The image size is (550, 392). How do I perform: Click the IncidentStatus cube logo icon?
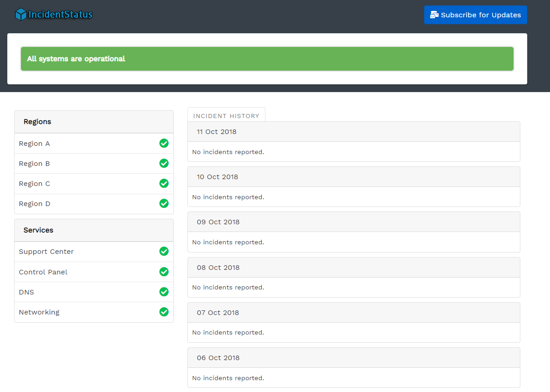(x=20, y=14)
